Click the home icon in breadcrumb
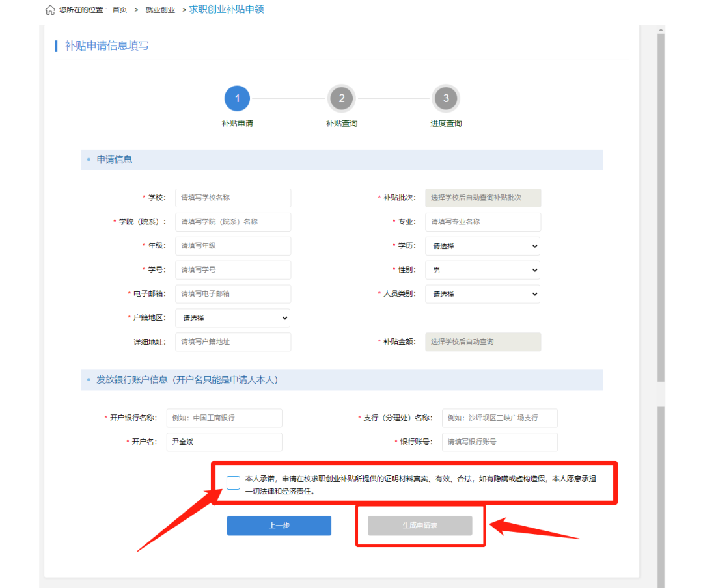Screen dimensions: 703x588 [50, 10]
